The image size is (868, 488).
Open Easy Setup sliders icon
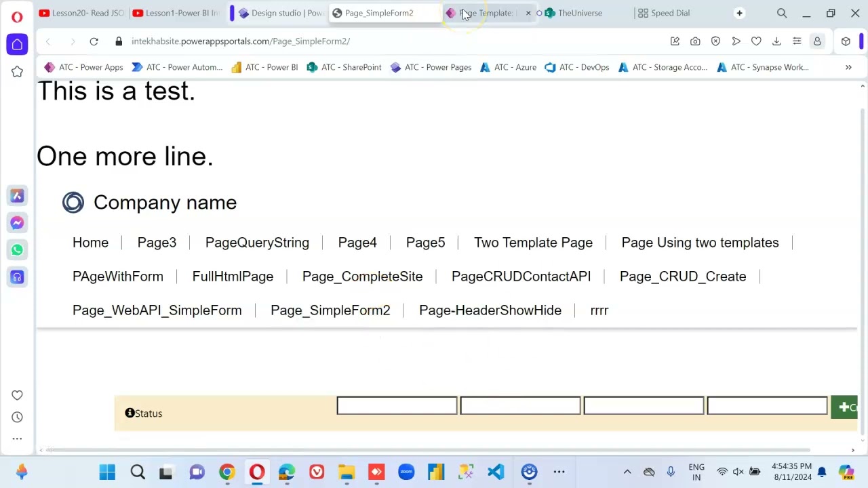(797, 41)
